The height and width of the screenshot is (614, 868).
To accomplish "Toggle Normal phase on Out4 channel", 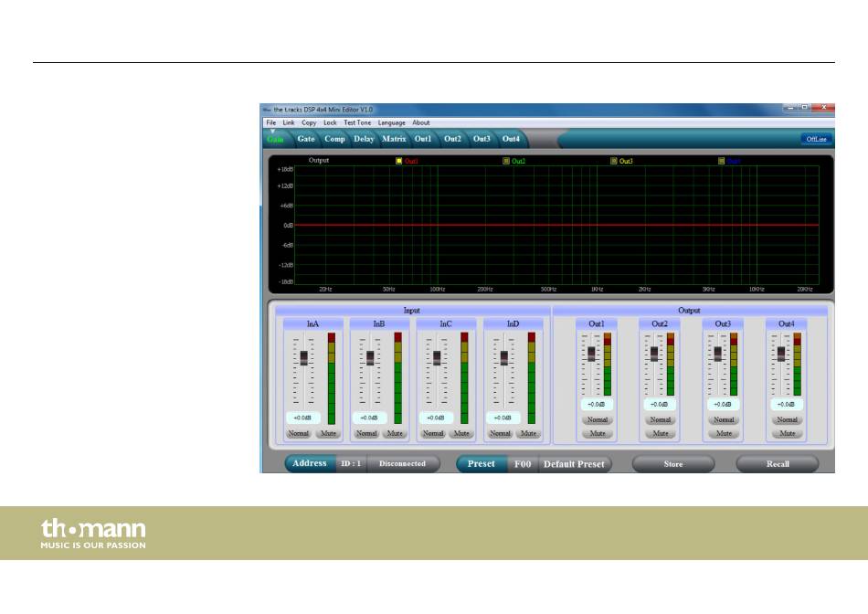I will [x=788, y=420].
